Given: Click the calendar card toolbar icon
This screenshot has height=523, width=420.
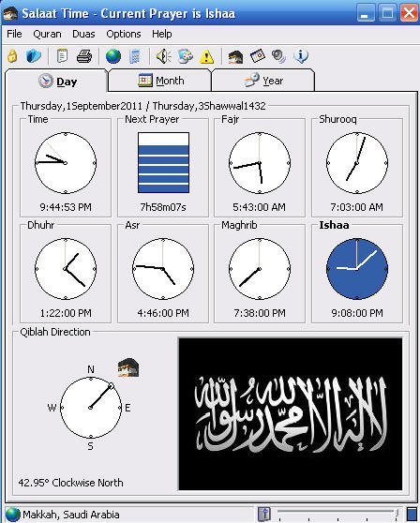Looking at the screenshot, I should 258,56.
